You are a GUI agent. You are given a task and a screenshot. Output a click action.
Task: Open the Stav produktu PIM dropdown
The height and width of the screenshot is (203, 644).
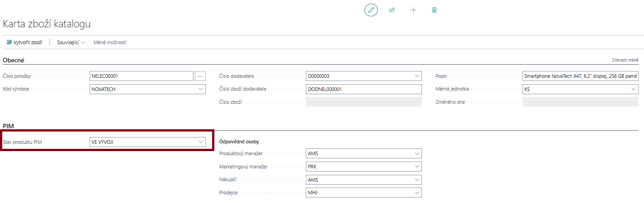(201, 142)
